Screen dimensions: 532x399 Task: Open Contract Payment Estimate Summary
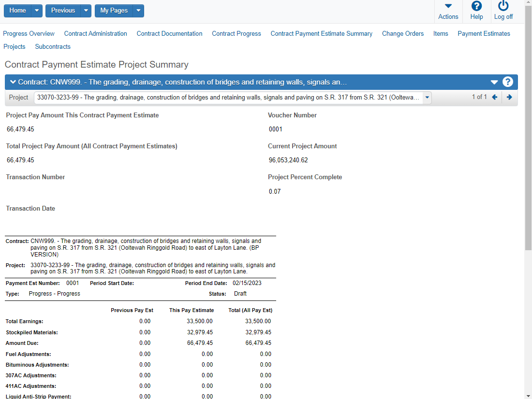pyautogui.click(x=322, y=33)
